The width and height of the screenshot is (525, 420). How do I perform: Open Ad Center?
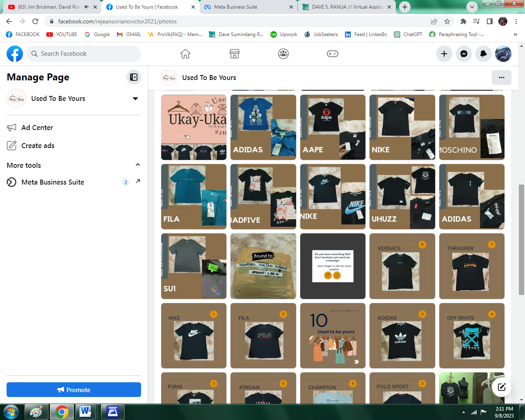click(74, 128)
